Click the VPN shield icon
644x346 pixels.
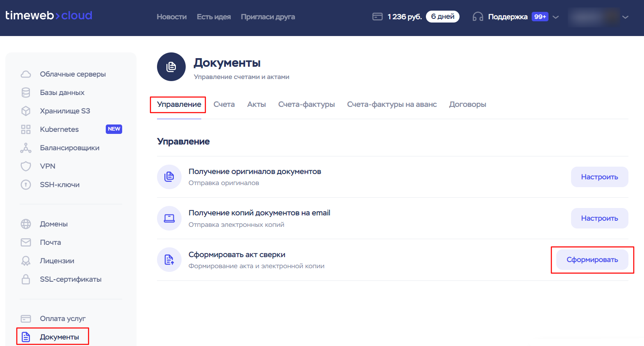[26, 166]
